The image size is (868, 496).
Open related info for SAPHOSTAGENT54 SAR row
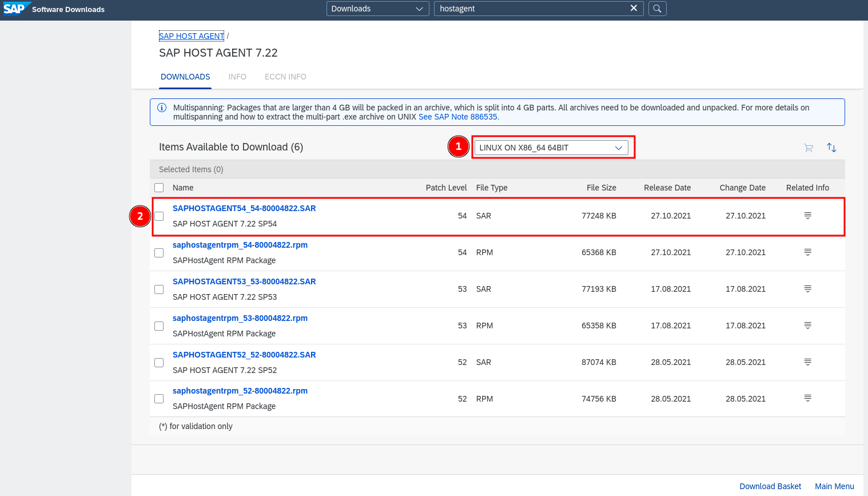[807, 216]
